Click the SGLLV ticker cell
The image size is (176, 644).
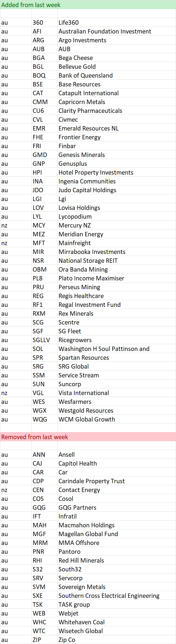tap(44, 340)
